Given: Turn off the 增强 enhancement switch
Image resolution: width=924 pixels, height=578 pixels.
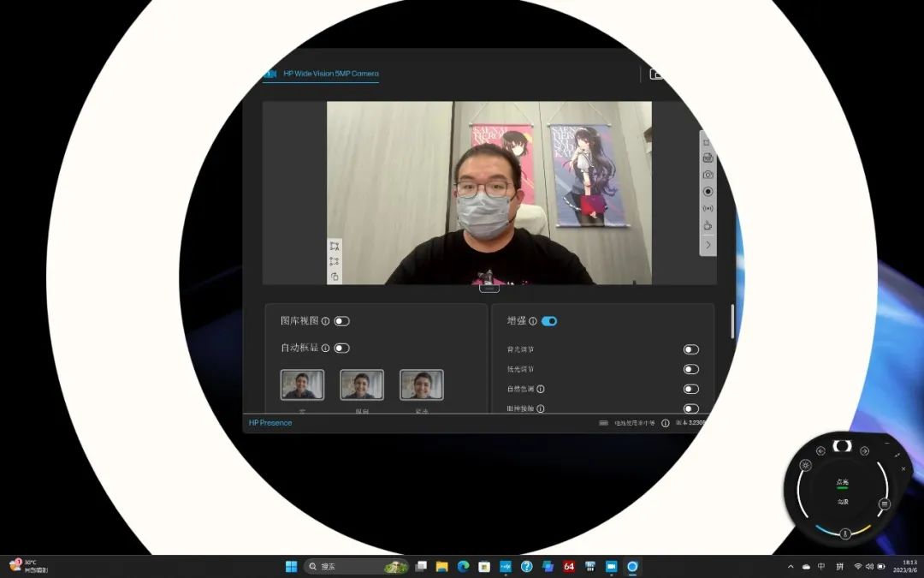Looking at the screenshot, I should coord(549,321).
